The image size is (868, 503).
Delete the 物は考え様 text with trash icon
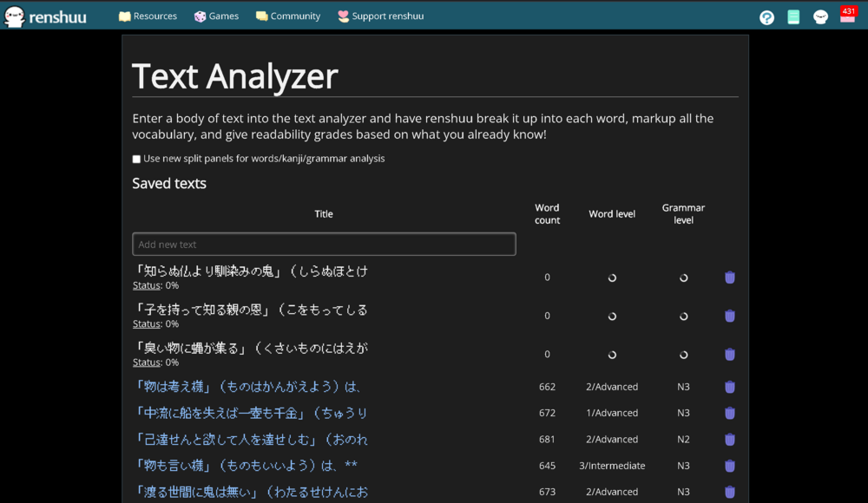click(x=730, y=387)
